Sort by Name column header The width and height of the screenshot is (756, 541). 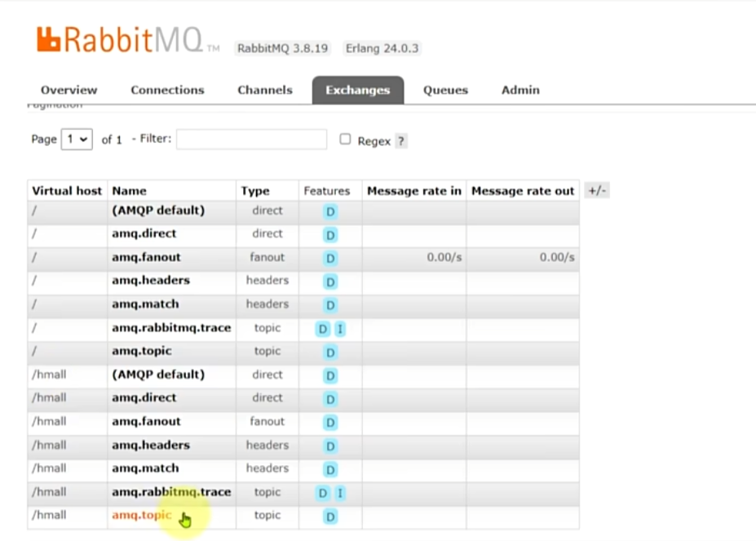[x=129, y=191]
